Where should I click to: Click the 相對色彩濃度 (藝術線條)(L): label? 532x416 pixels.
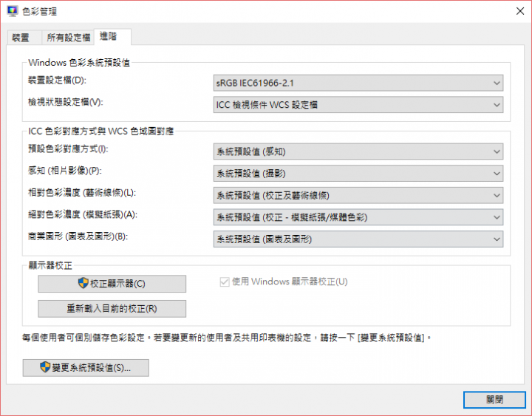coord(82,193)
